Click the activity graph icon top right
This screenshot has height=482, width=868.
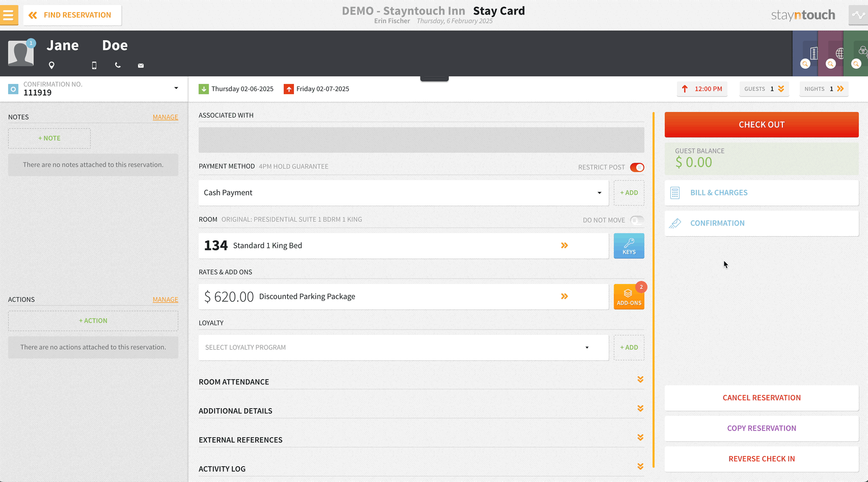(858, 15)
